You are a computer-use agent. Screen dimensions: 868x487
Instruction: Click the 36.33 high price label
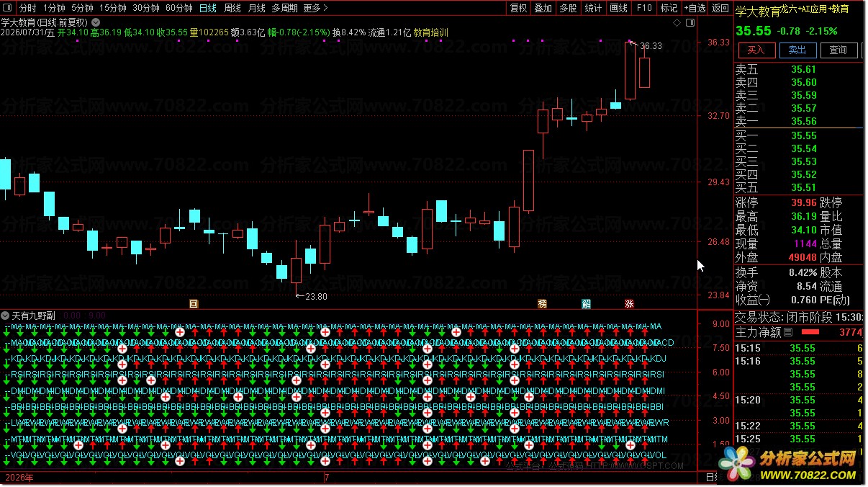point(651,45)
